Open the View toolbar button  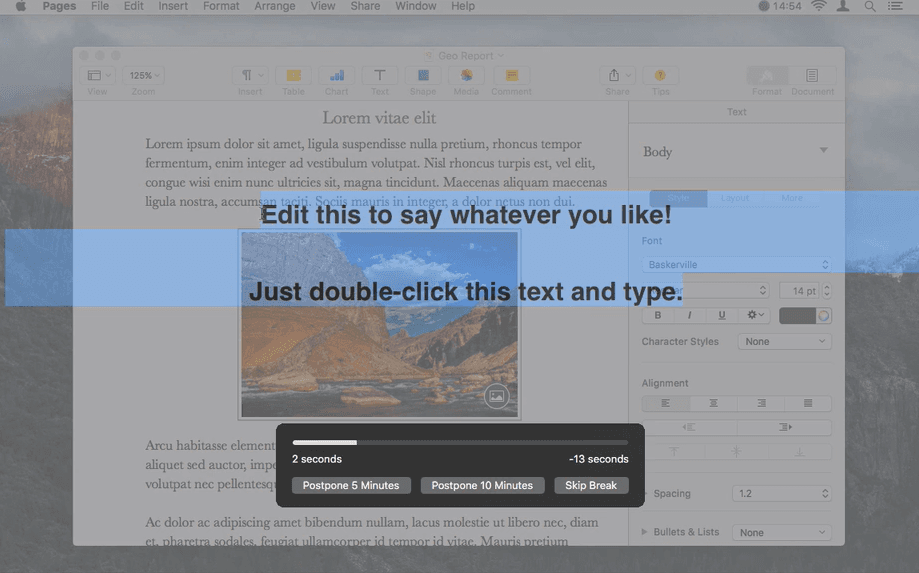[97, 76]
